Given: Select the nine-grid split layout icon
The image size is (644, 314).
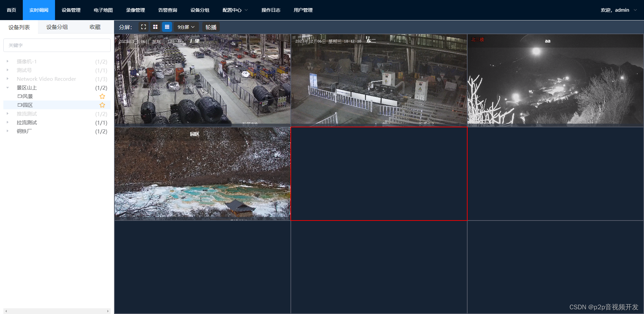Looking at the screenshot, I should point(167,27).
